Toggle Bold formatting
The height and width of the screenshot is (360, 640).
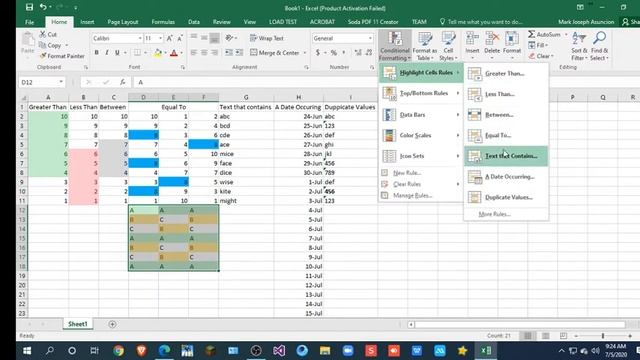click(96, 53)
